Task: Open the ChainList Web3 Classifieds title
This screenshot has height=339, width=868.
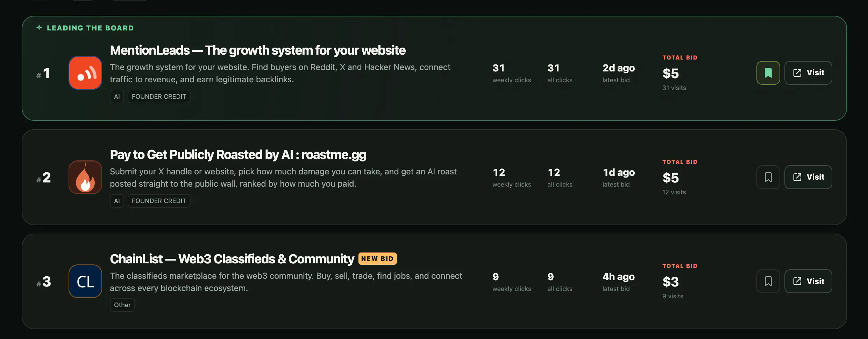Action: (232, 259)
